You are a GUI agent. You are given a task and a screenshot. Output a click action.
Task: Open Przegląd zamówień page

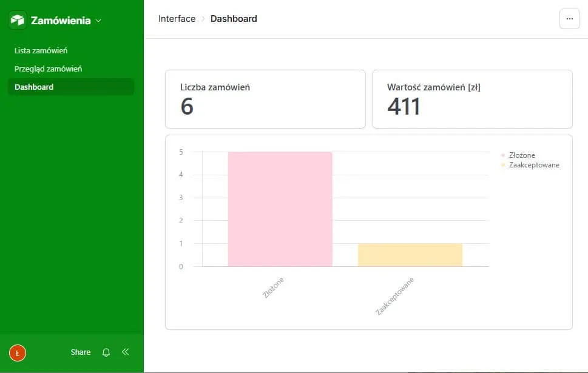(x=48, y=69)
